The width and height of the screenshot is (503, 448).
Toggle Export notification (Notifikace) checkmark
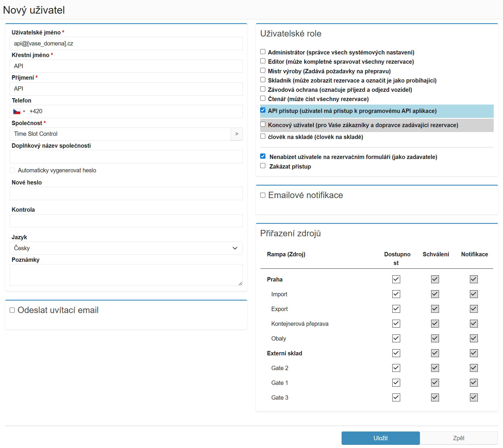[474, 309]
